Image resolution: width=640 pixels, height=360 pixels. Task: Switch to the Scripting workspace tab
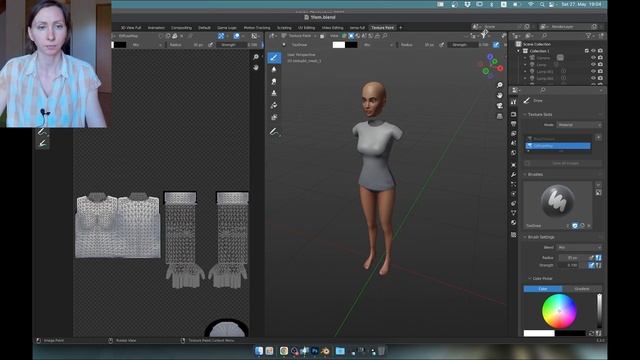point(284,28)
